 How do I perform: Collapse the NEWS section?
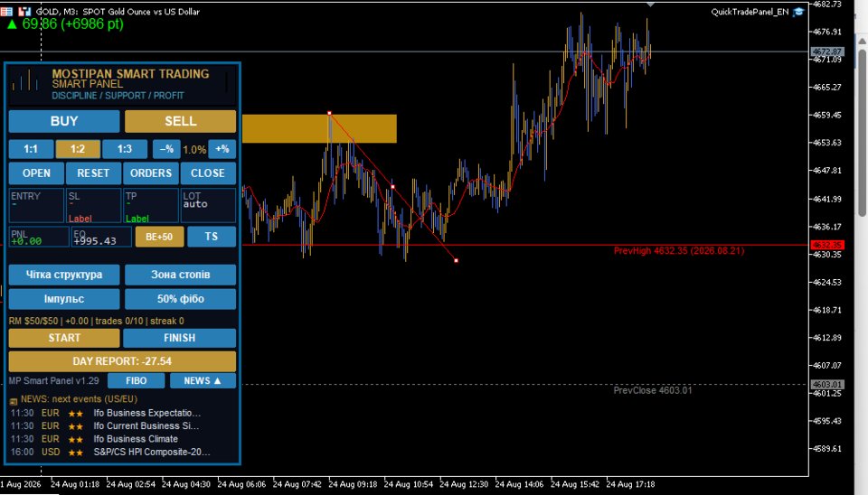coord(203,380)
